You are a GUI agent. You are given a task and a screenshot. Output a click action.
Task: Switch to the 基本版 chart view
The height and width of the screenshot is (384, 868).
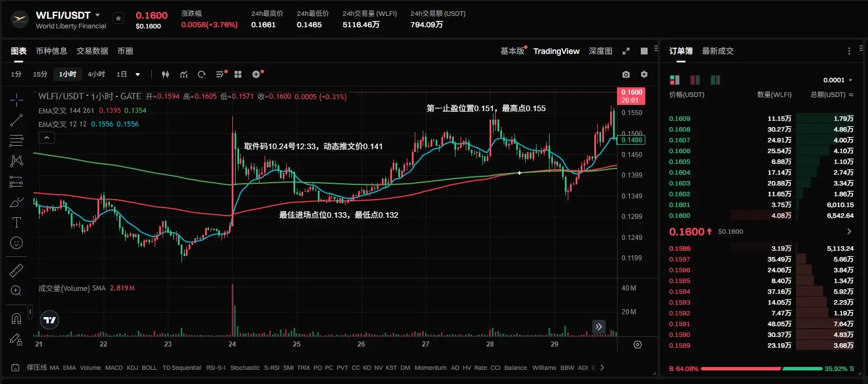[x=512, y=51]
